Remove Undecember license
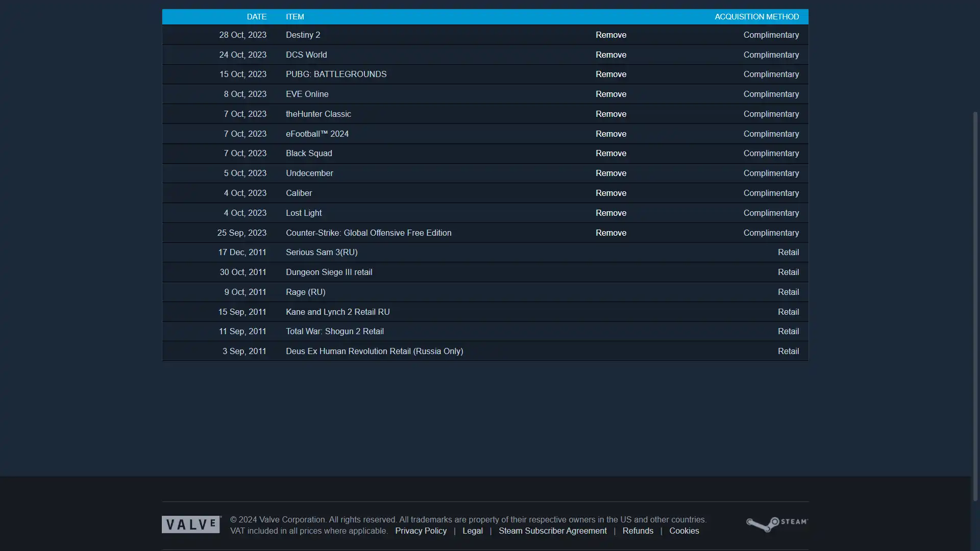Viewport: 980px width, 551px height. tap(611, 173)
